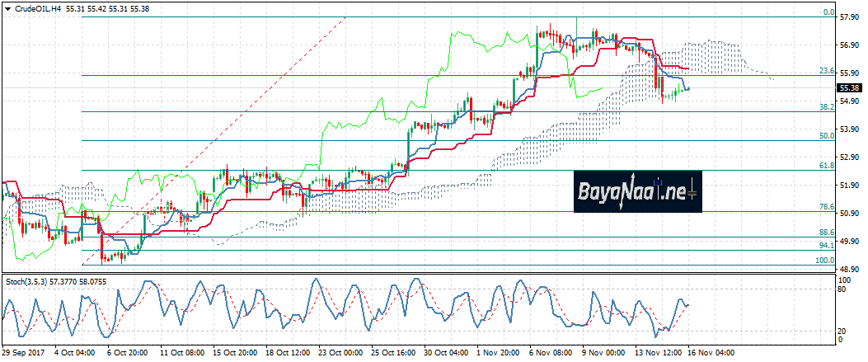Click the 57.90 price axis label
This screenshot has height=362, width=868.
coord(849,16)
